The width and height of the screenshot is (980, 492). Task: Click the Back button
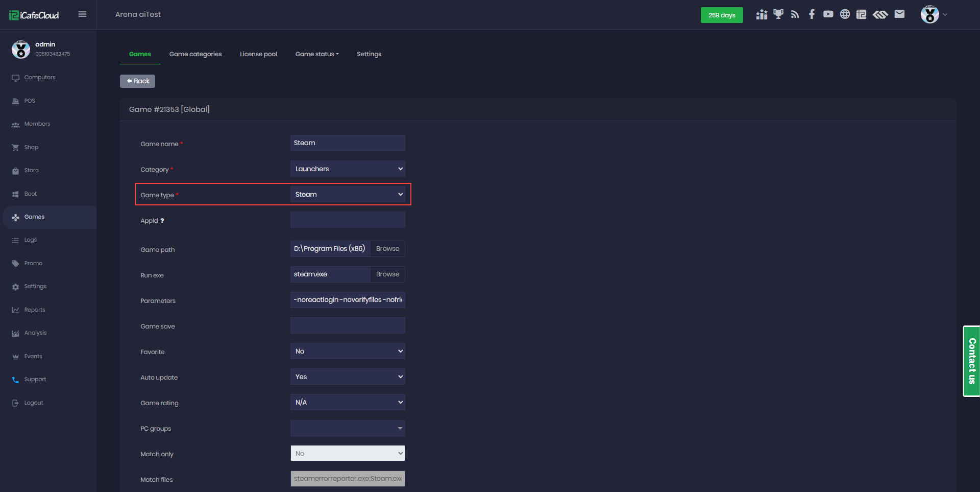click(137, 81)
